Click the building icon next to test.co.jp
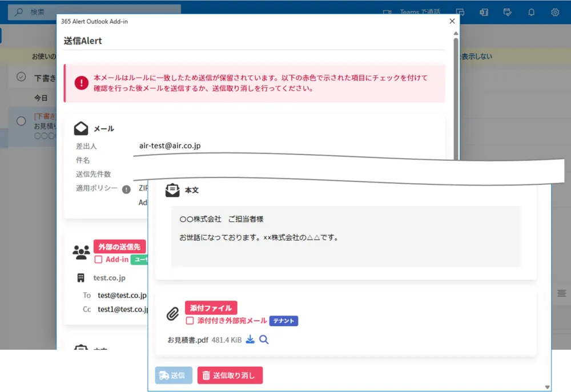The width and height of the screenshot is (571, 392). (x=81, y=278)
